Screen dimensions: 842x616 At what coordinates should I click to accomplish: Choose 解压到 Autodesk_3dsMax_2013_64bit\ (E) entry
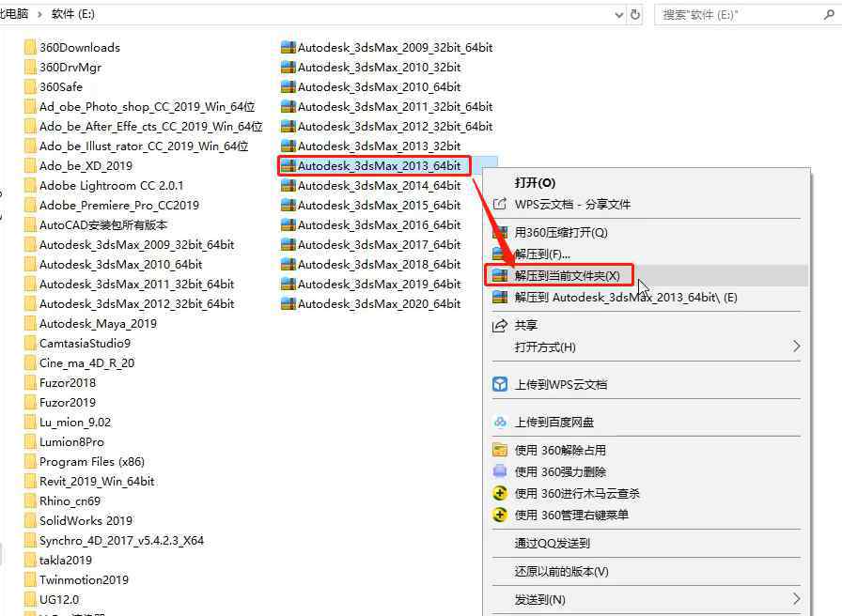click(647, 298)
